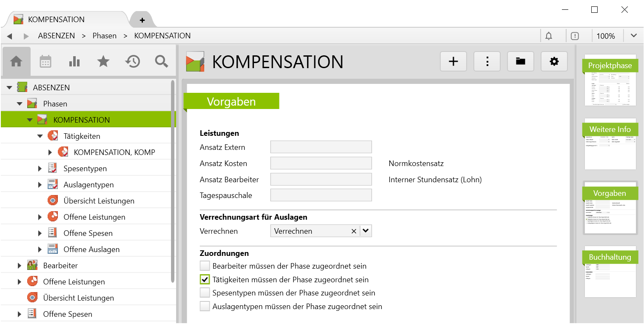Select Phasen in the breadcrumb
644x324 pixels.
(x=104, y=35)
